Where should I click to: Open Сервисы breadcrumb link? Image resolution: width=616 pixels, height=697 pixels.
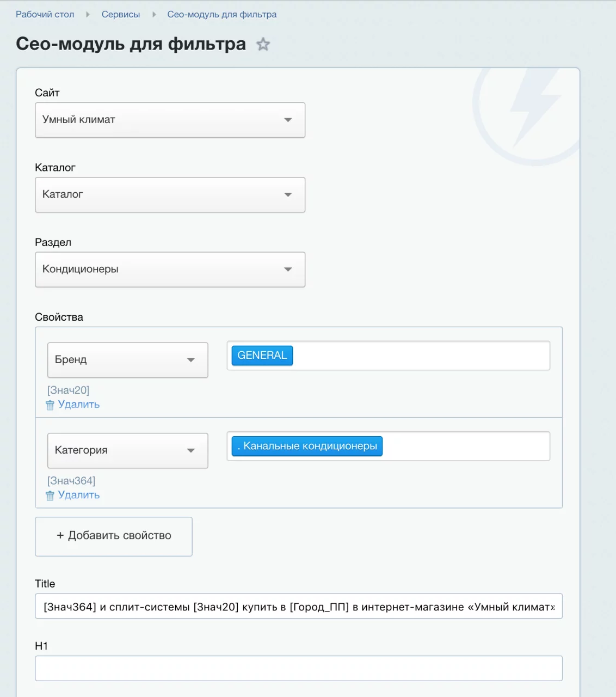pos(120,15)
